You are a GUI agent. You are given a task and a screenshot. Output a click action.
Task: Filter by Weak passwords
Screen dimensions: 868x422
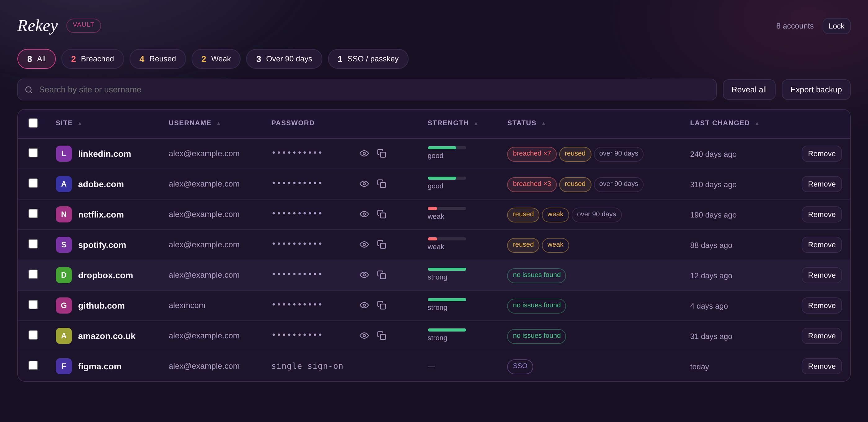point(216,59)
